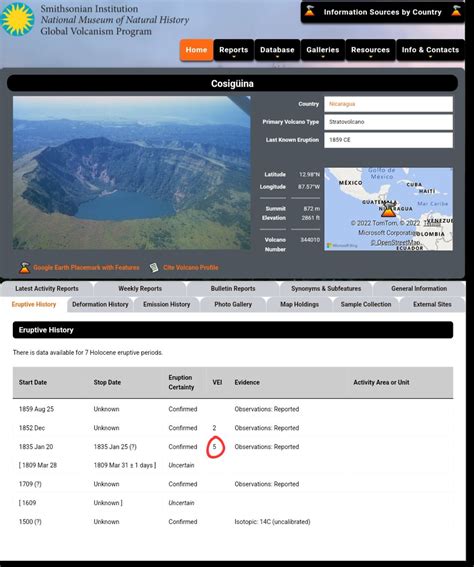The height and width of the screenshot is (567, 474).
Task: Click the VEI column header
Action: pyautogui.click(x=217, y=382)
